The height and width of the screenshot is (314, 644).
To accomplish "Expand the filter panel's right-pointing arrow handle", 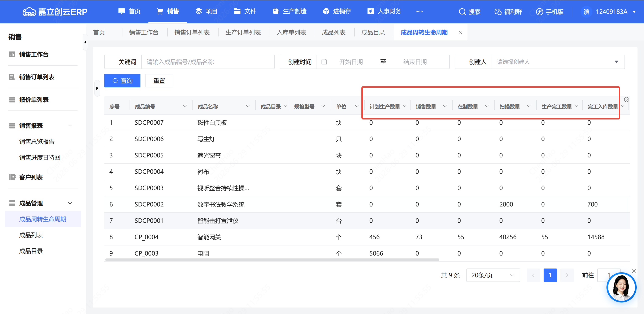I will (x=97, y=88).
